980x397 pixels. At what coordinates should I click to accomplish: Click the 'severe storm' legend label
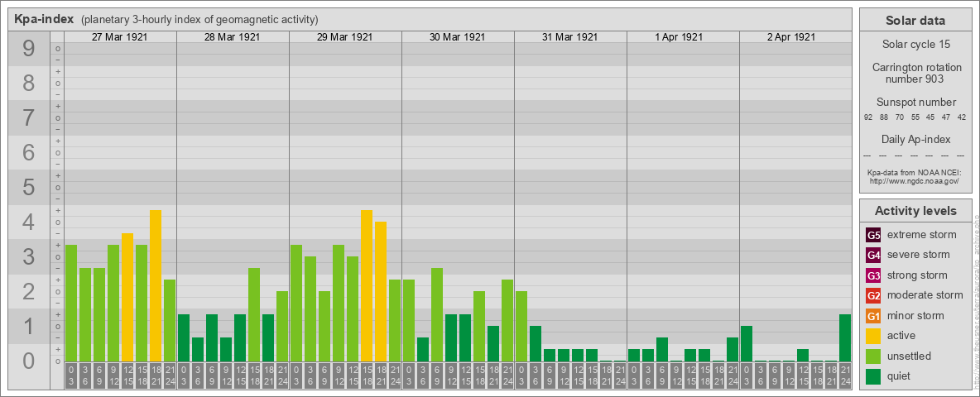point(919,255)
